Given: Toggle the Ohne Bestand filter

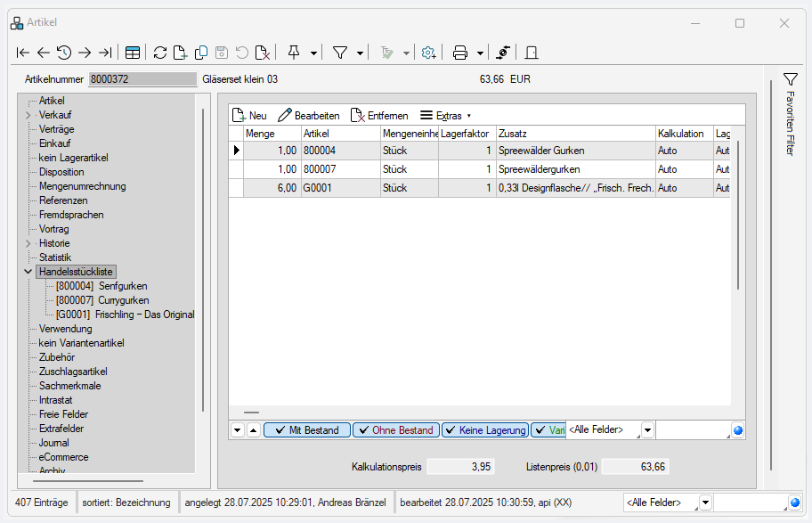Looking at the screenshot, I should coord(394,430).
